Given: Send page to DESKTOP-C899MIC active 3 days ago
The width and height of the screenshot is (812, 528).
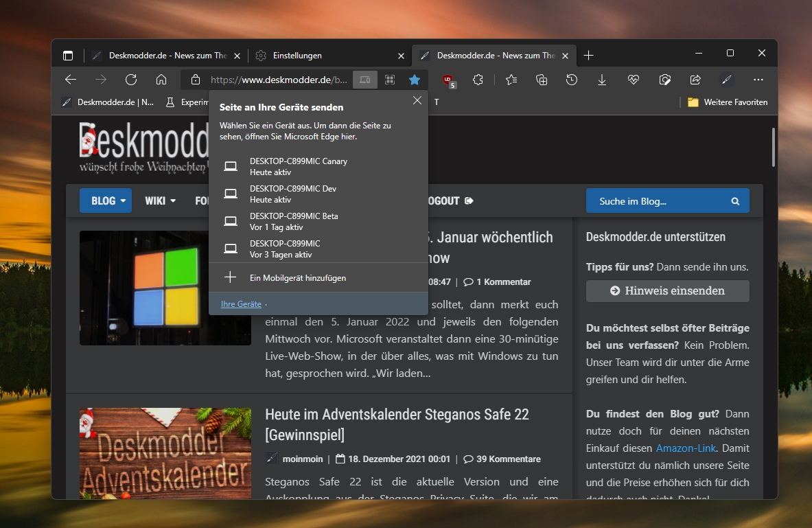Looking at the screenshot, I should [318, 249].
